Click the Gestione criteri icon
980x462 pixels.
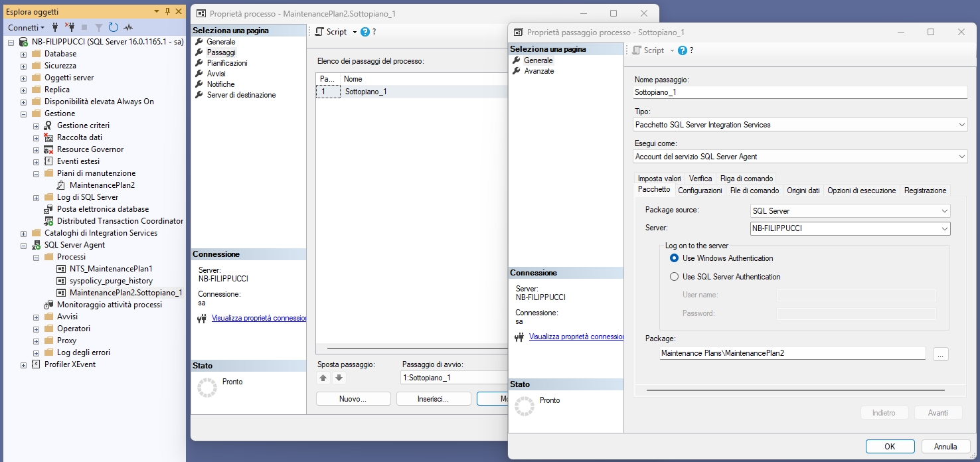tap(48, 125)
